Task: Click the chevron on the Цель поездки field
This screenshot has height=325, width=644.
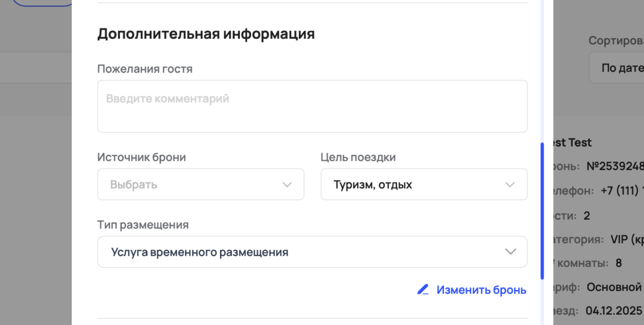Action: tap(510, 184)
